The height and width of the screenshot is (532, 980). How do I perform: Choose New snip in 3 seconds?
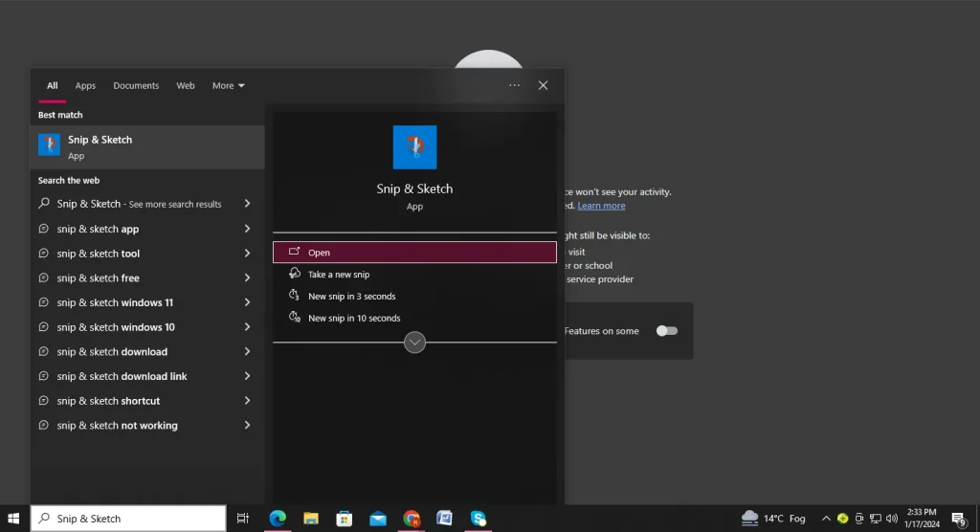[414, 297]
